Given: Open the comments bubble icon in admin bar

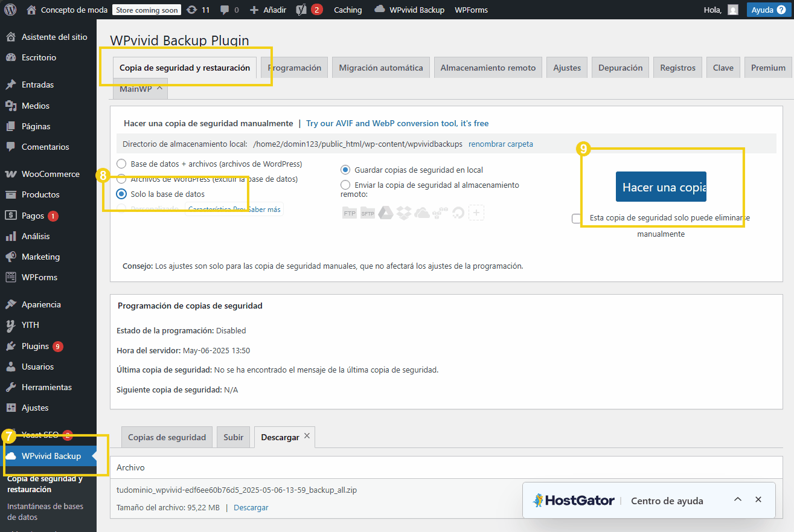Looking at the screenshot, I should click(x=225, y=10).
